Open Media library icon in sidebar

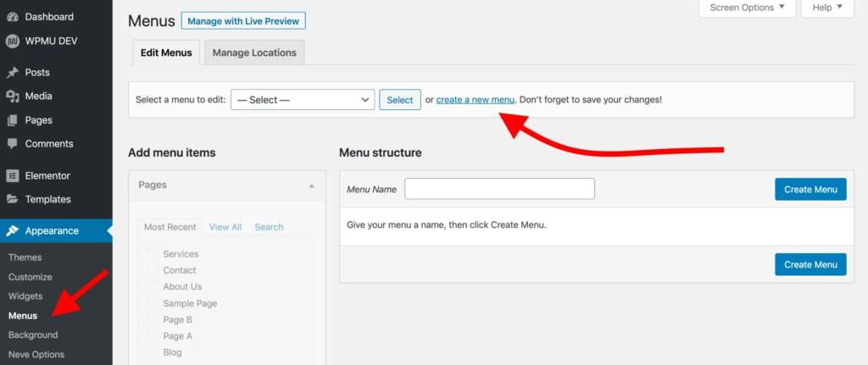click(12, 97)
